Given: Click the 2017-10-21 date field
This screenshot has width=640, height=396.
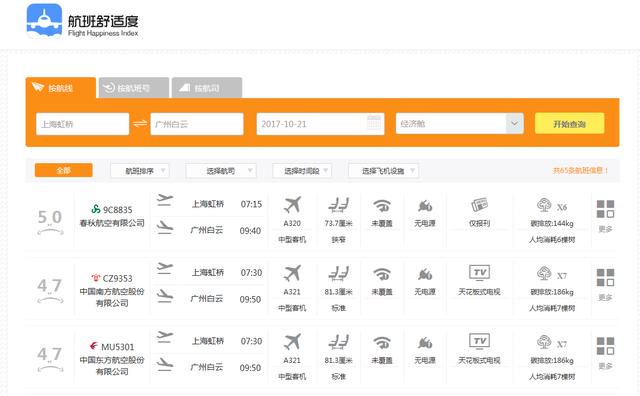Looking at the screenshot, I should click(320, 124).
